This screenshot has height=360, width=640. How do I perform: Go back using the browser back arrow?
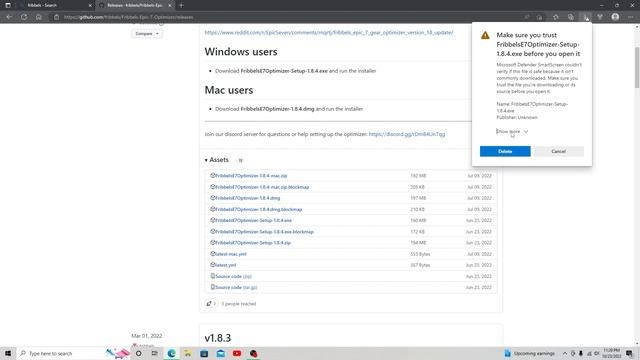(x=9, y=17)
